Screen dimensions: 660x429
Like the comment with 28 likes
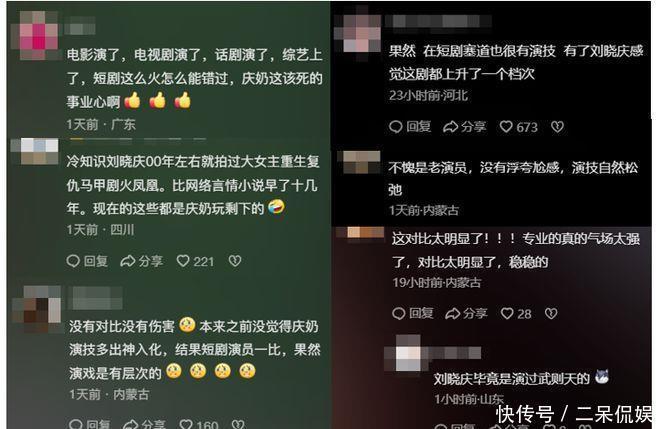pos(516,314)
